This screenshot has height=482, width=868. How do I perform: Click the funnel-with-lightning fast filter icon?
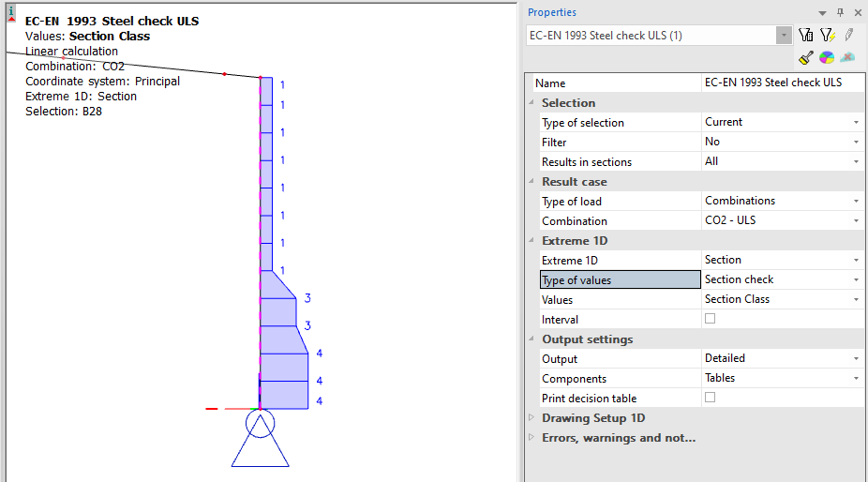[827, 36]
